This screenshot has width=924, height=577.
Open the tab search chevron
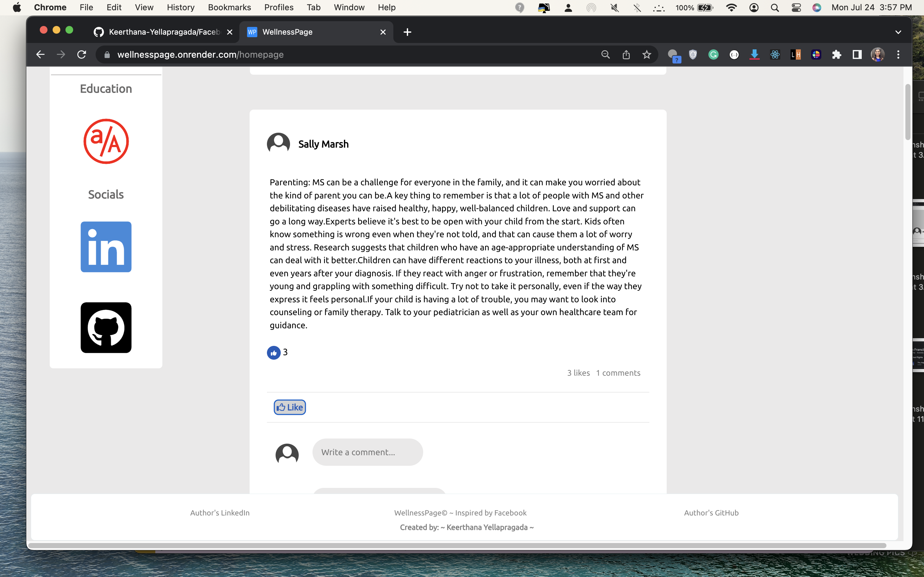(x=898, y=32)
